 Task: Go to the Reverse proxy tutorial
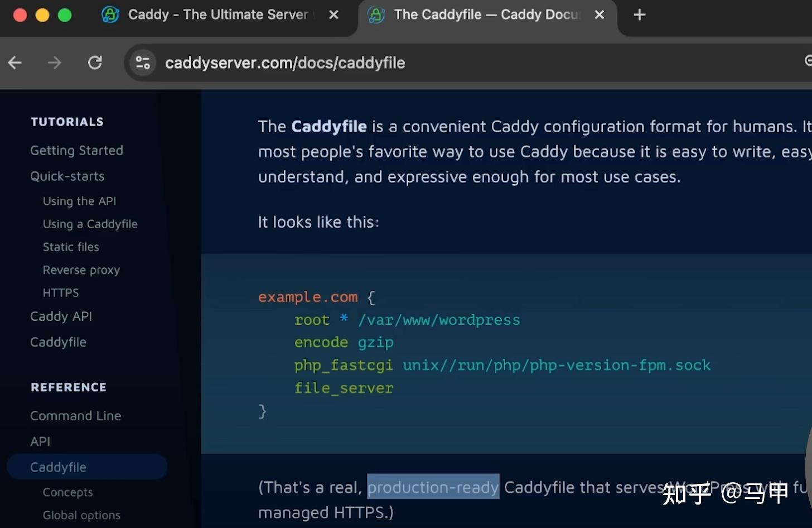[81, 270]
